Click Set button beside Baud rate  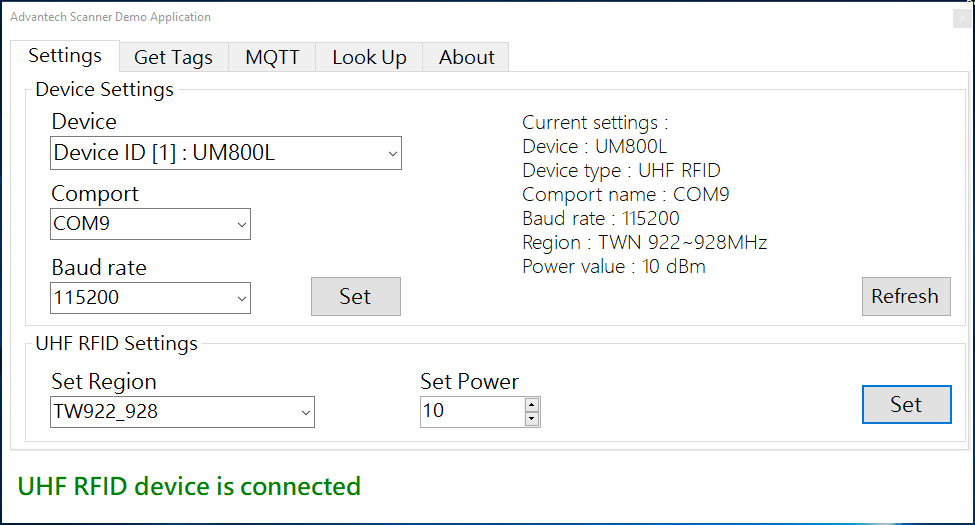pyautogui.click(x=355, y=297)
